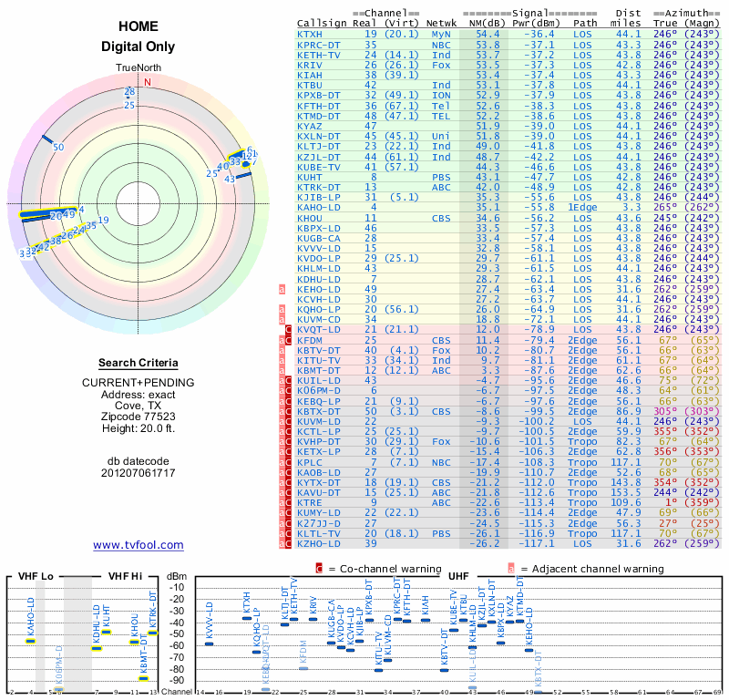Select KTRE callsign in the station table
The image size is (729, 700).
coord(310,503)
